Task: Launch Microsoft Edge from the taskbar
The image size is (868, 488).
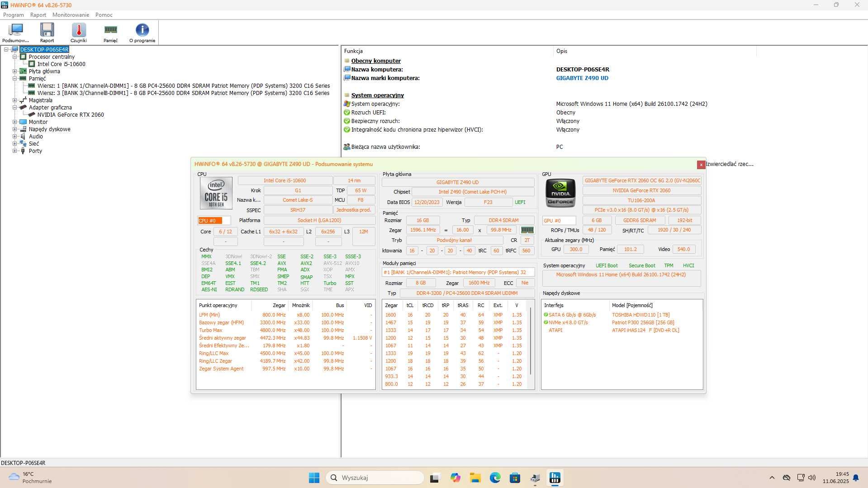Action: tap(495, 478)
